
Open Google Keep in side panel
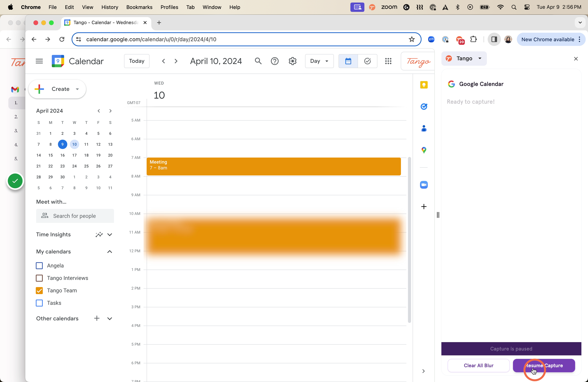click(424, 85)
